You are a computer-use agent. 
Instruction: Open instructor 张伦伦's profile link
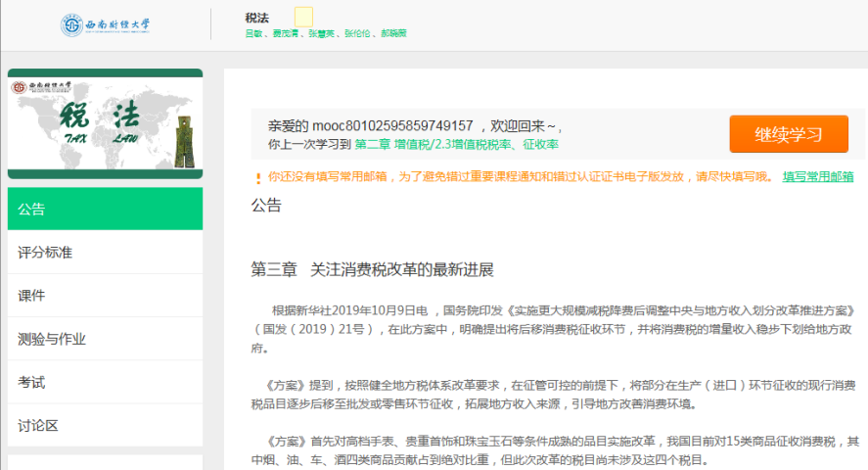tap(357, 33)
